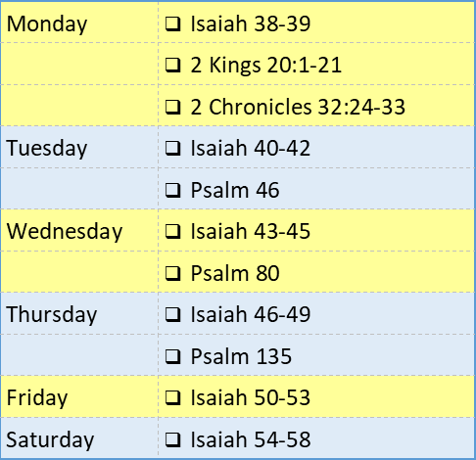
Task: Check the Isaiah 43-45 box
Action: 172,231
